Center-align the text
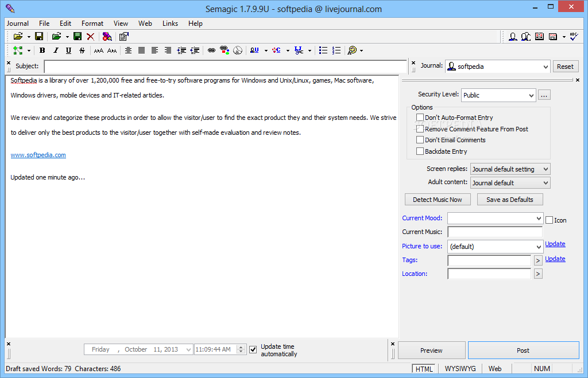This screenshot has width=588, height=378. click(128, 50)
